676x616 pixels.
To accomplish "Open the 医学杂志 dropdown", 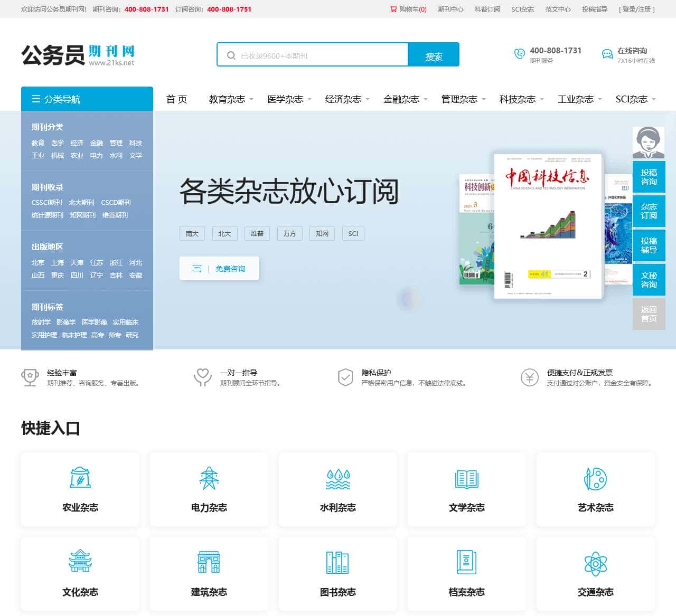I will point(285,99).
